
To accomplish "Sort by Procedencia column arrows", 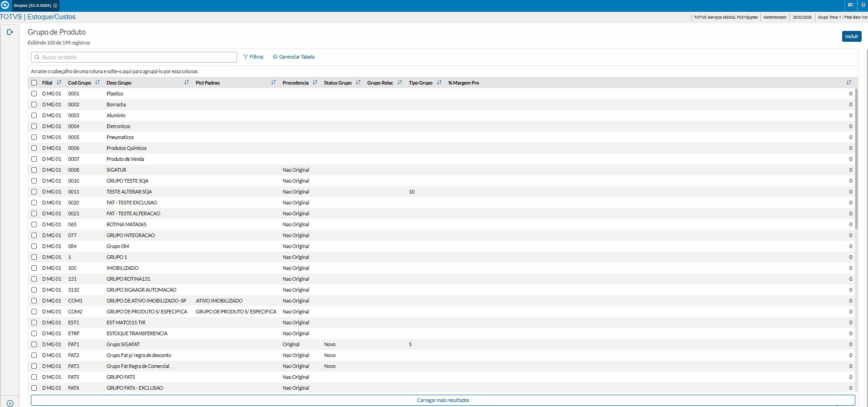I will point(315,83).
